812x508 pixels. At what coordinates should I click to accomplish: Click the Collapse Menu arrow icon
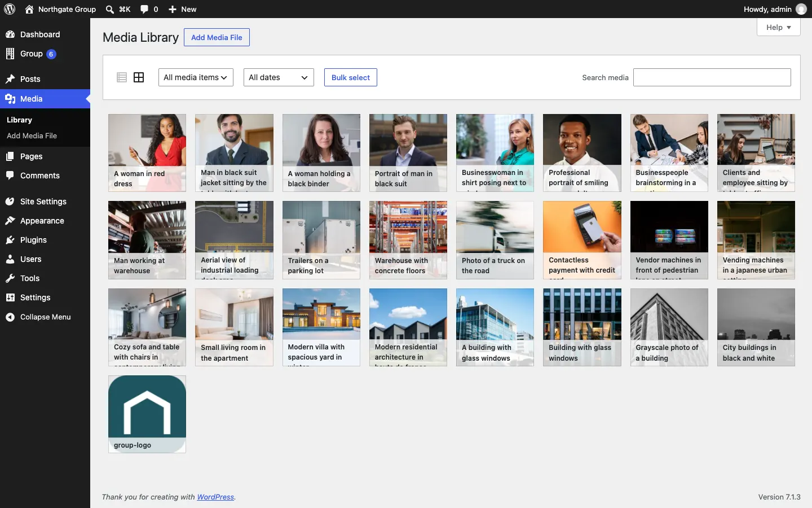point(10,317)
